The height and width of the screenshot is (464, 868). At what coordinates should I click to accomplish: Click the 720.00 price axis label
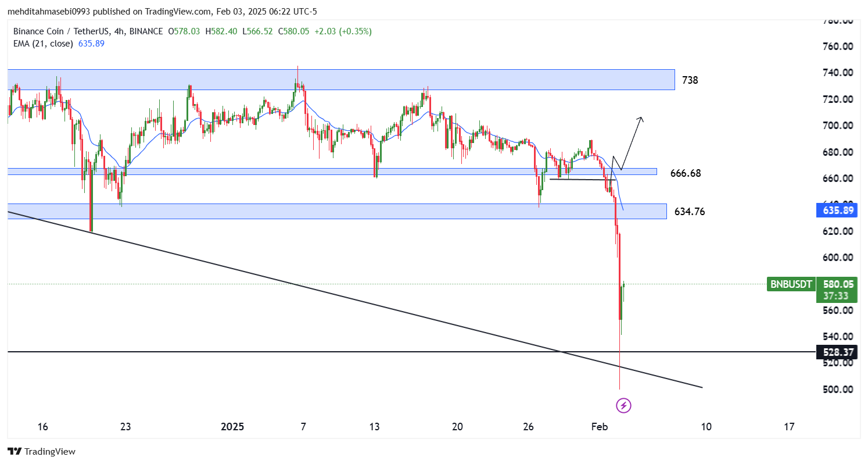tap(837, 99)
